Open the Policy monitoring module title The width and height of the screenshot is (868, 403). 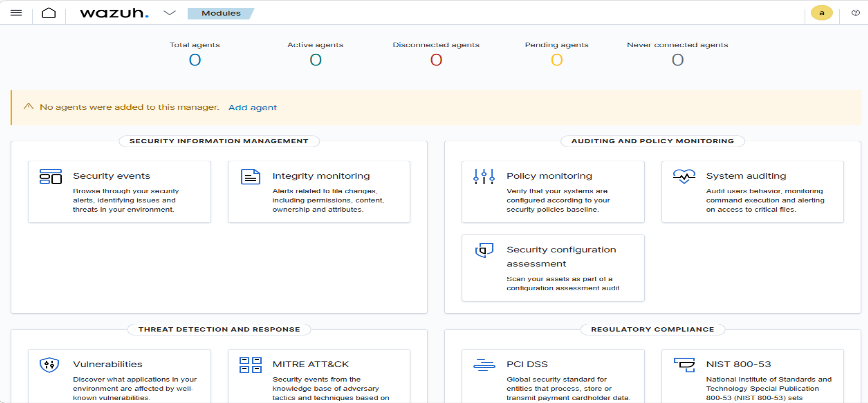click(x=549, y=176)
